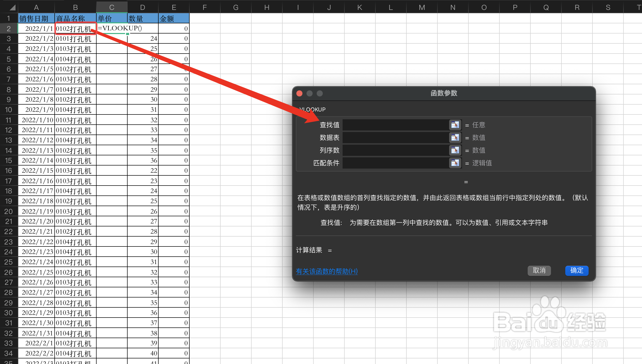This screenshot has width=642, height=364.
Task: Click header cell 销售日期
Action: [36, 18]
